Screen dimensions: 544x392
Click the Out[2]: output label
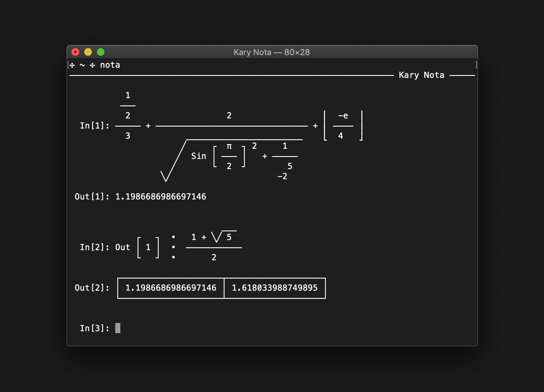pyautogui.click(x=92, y=288)
